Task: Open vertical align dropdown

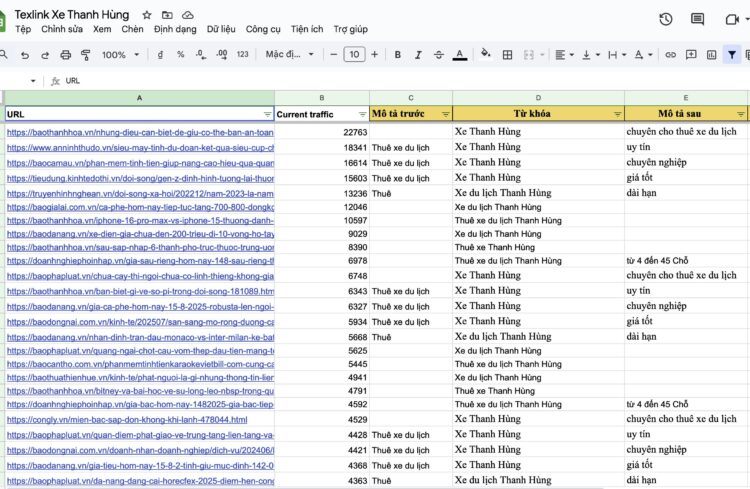Action: pos(591,55)
